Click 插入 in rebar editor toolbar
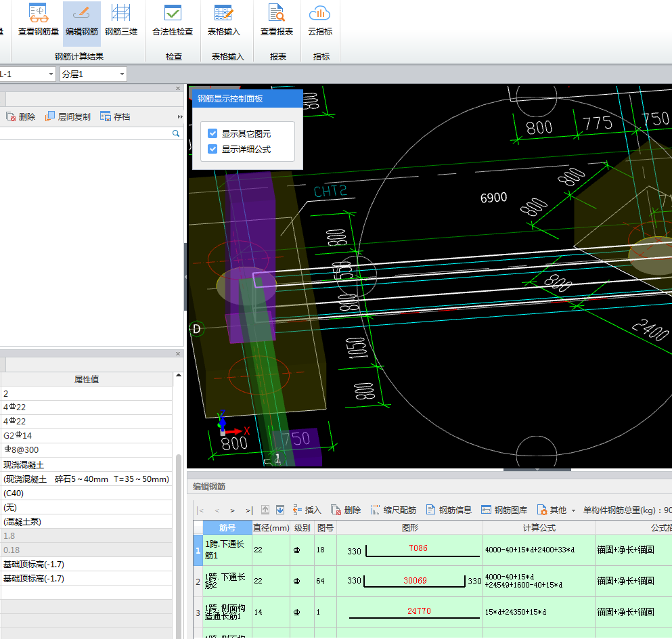Screen dimensions: 672x639 coord(307,510)
